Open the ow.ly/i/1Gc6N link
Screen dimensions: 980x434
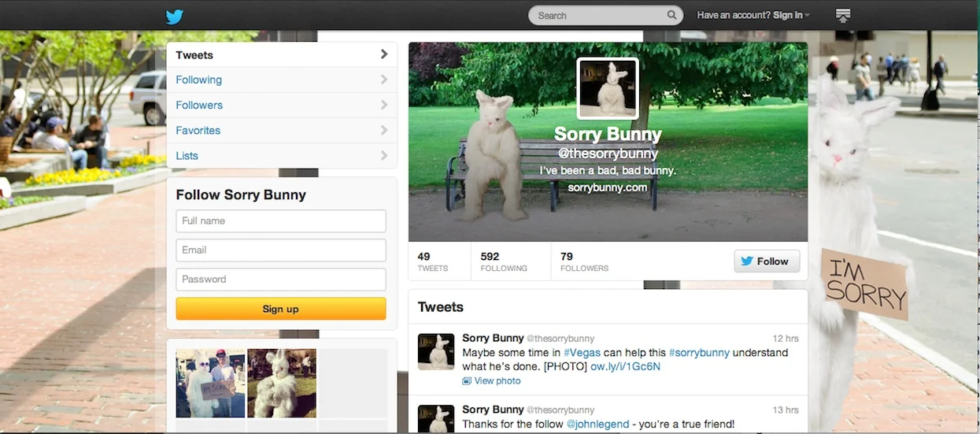tap(626, 366)
